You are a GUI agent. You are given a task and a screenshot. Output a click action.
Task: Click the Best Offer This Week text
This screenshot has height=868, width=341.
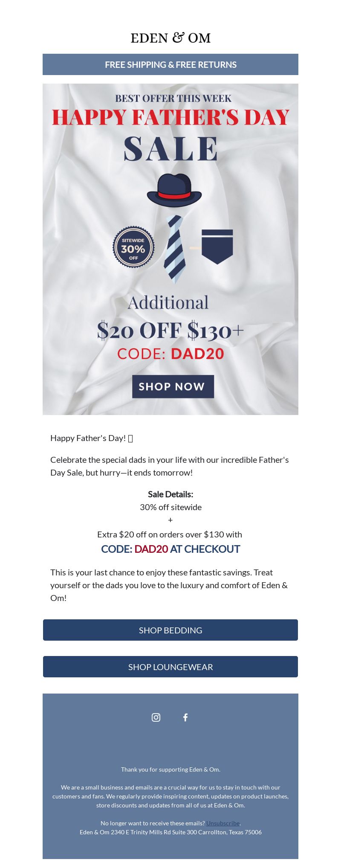click(173, 99)
